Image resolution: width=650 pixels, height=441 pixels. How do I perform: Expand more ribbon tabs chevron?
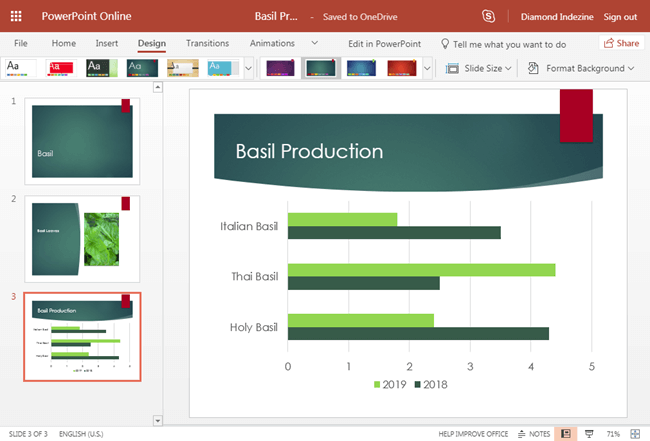(x=315, y=44)
